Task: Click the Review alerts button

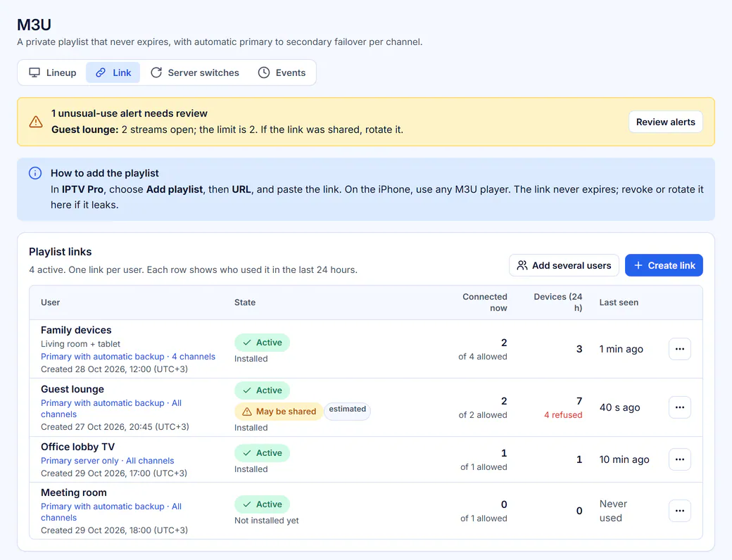Action: [665, 122]
